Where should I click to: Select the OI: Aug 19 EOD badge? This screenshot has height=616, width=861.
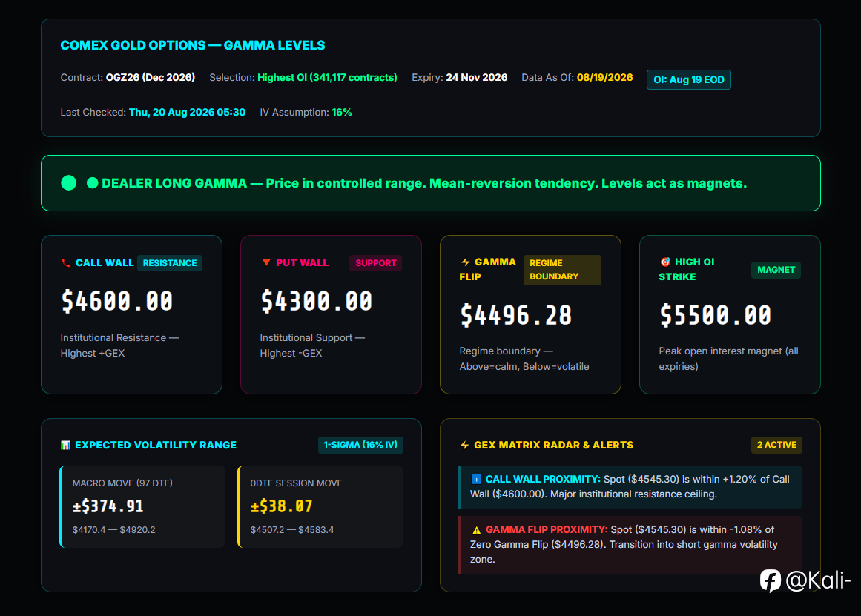coord(689,79)
